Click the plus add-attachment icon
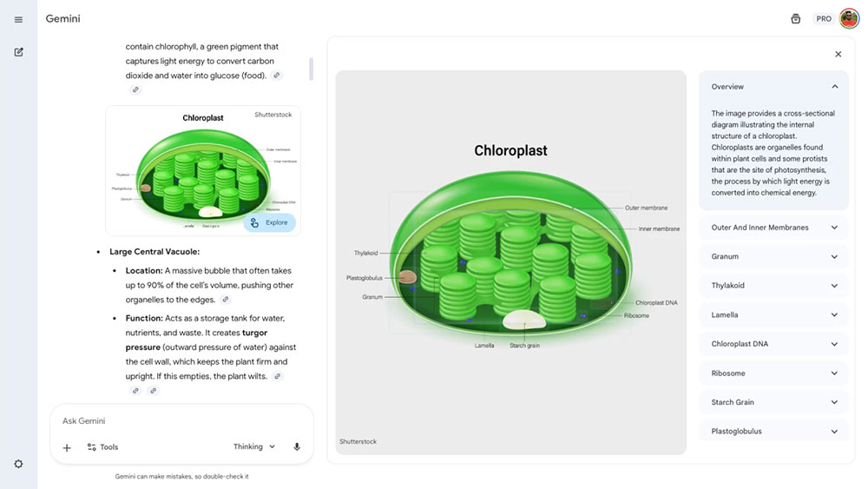 coord(67,447)
